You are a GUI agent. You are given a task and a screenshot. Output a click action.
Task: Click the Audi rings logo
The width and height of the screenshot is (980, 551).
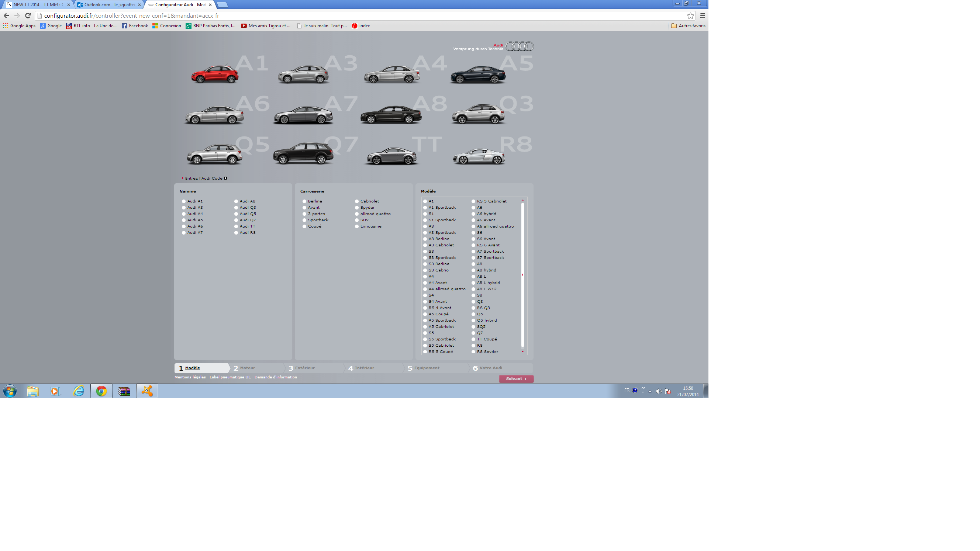point(519,46)
